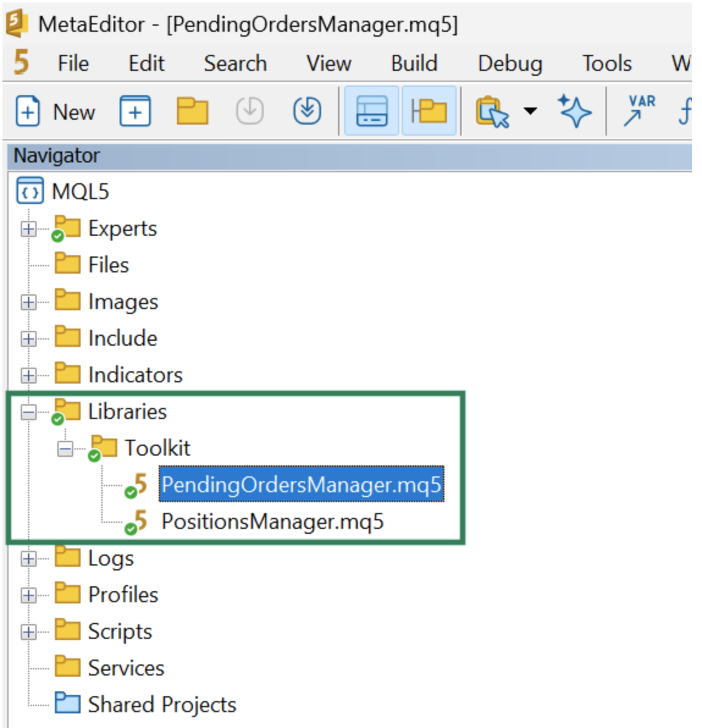Expand the Images folder
Image resolution: width=702 pixels, height=728 pixels.
pos(28,302)
